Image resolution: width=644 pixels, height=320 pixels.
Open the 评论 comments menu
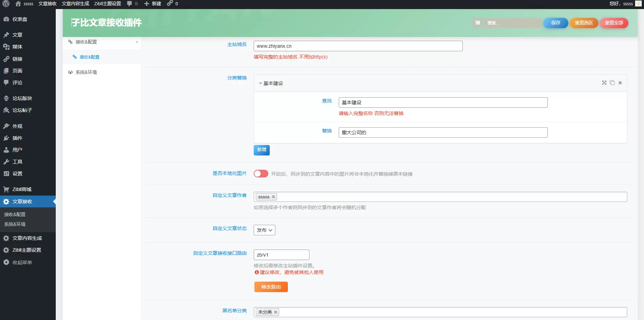pyautogui.click(x=28, y=83)
